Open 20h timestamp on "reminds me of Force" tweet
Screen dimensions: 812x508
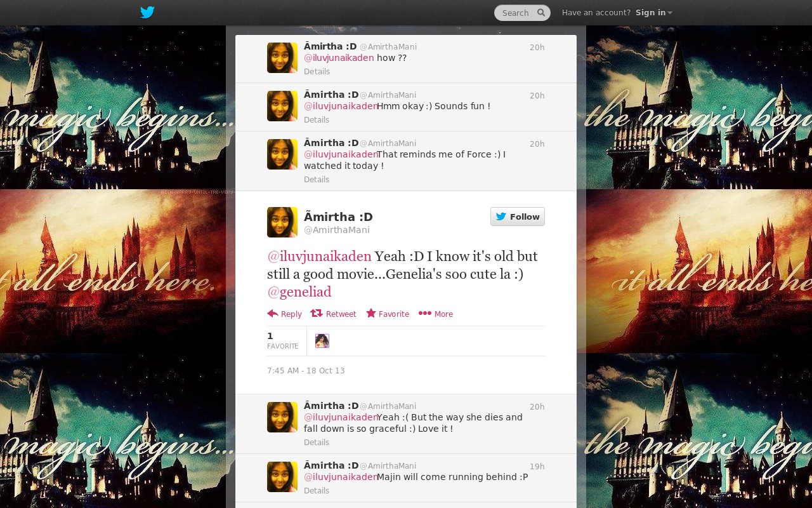click(x=537, y=144)
